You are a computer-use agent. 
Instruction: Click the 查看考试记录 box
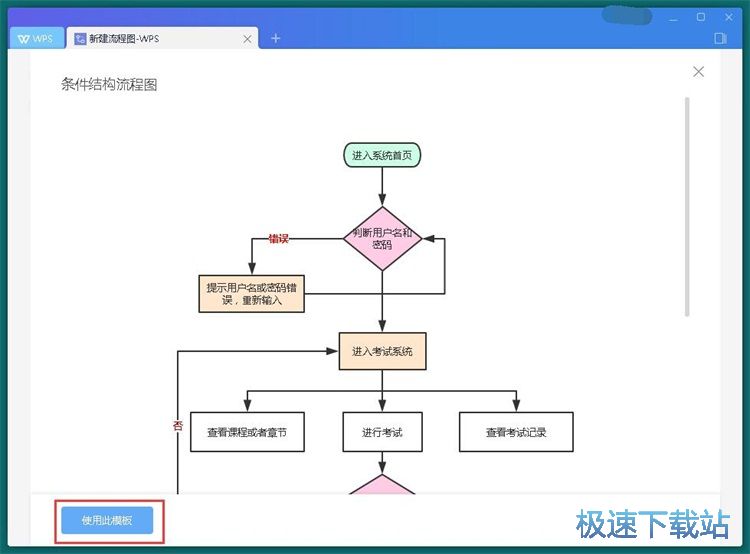click(516, 432)
